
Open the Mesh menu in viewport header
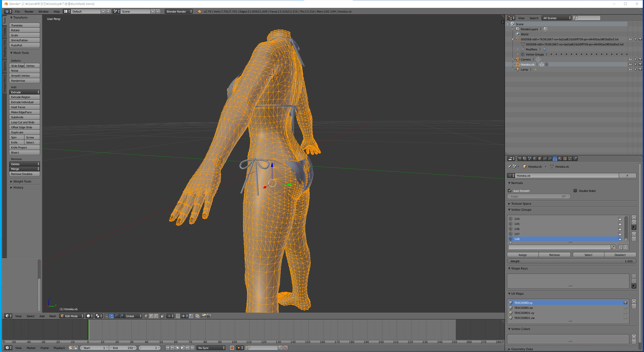[x=53, y=316]
